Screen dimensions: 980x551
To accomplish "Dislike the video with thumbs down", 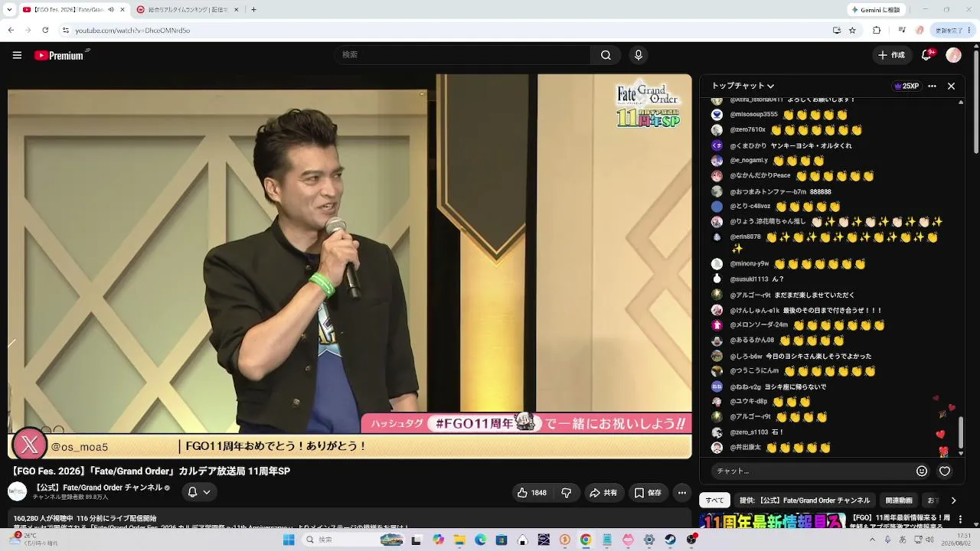I will [x=567, y=493].
